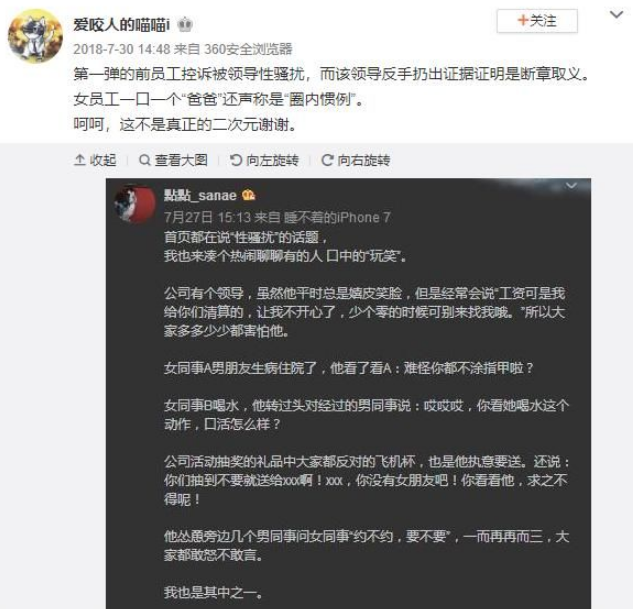Click the rotate-right arrow icon
This screenshot has width=633, height=609.
tap(327, 160)
